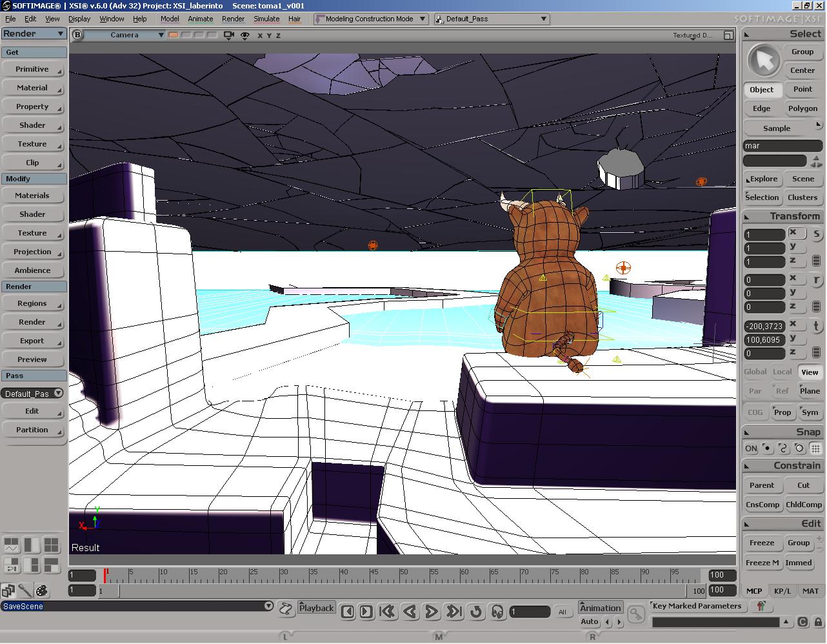The height and width of the screenshot is (644, 827).
Task: Click the Primitive button
Action: tap(32, 69)
